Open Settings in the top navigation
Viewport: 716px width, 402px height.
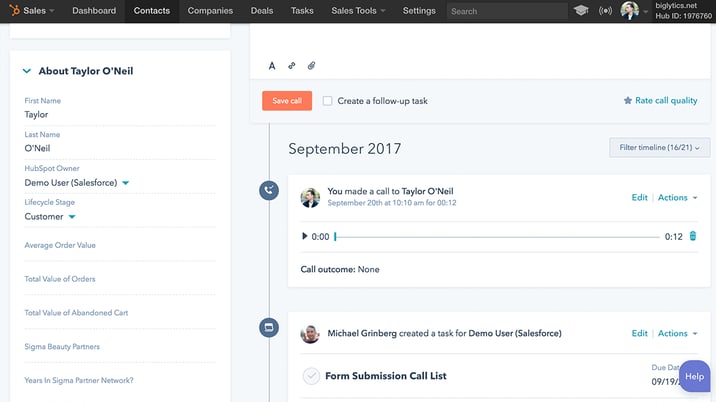pos(419,11)
